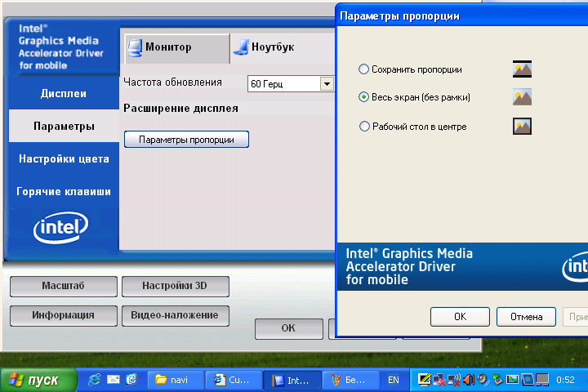Click the EN language indicator
588x392 pixels.
(394, 380)
